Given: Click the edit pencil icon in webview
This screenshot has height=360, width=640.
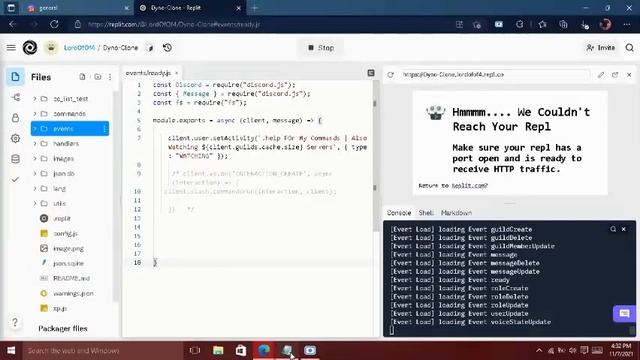Looking at the screenshot, I should pyautogui.click(x=601, y=75).
